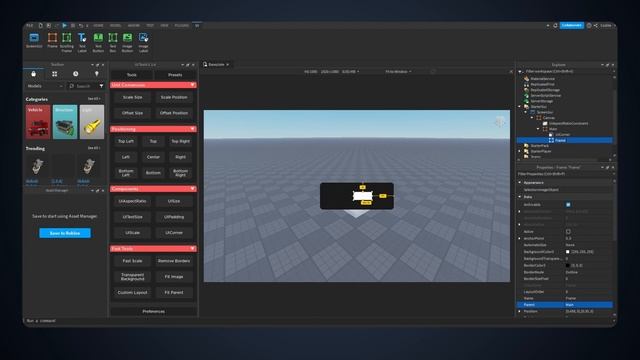The height and width of the screenshot is (360, 640).
Task: Switch to the Tools tab in UI plugin
Action: tap(132, 75)
